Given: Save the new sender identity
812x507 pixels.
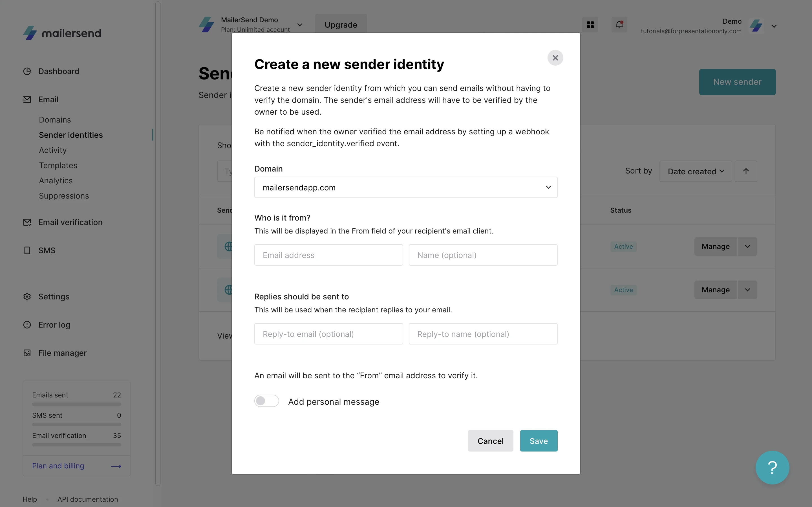Looking at the screenshot, I should 539,441.
